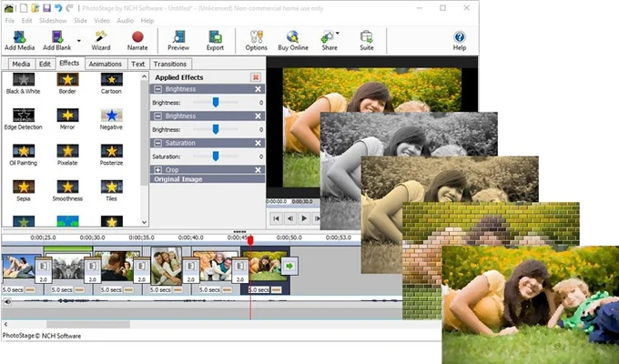Image resolution: width=619 pixels, height=364 pixels.
Task: Select the last flower field clip in timeline
Action: (265, 266)
